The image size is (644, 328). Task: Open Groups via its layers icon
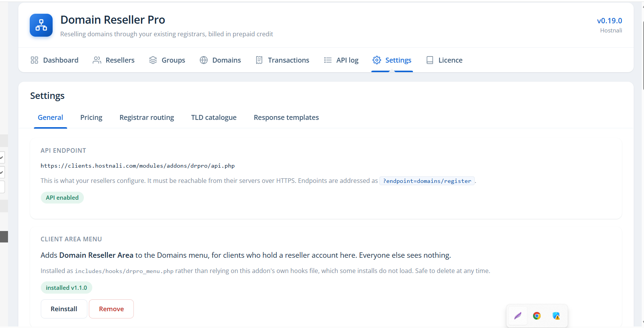(x=153, y=60)
